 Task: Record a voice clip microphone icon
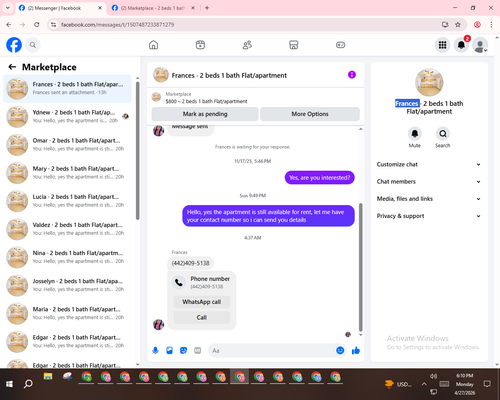[x=155, y=350]
